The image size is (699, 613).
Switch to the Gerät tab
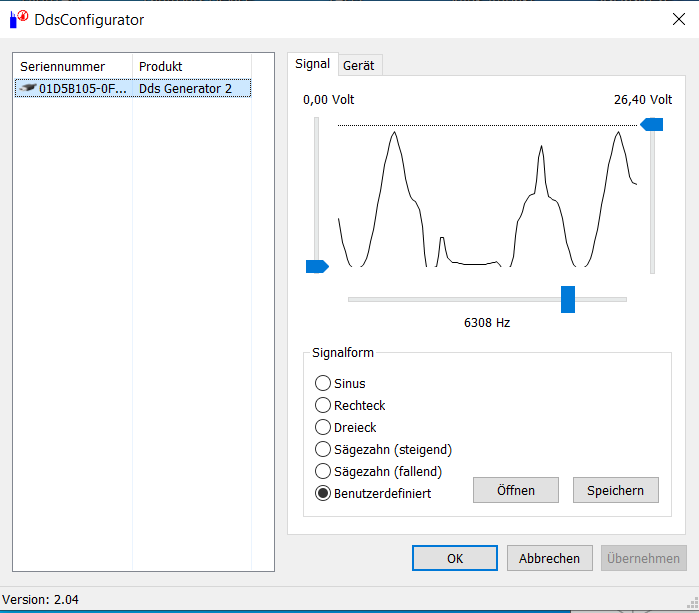click(358, 65)
